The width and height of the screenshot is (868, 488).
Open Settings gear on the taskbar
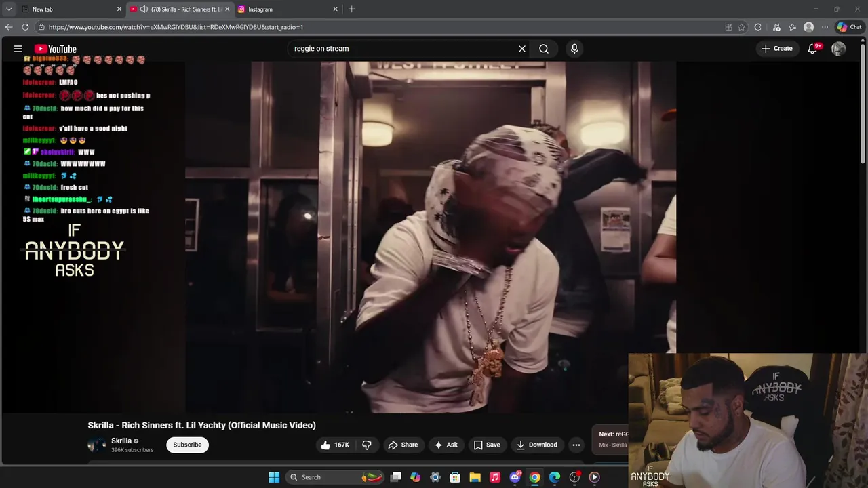[x=435, y=477]
